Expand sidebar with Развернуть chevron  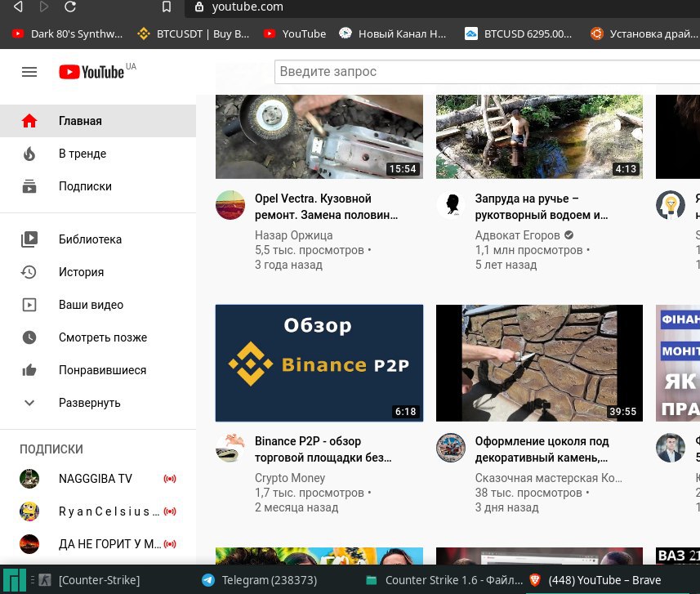coord(29,403)
